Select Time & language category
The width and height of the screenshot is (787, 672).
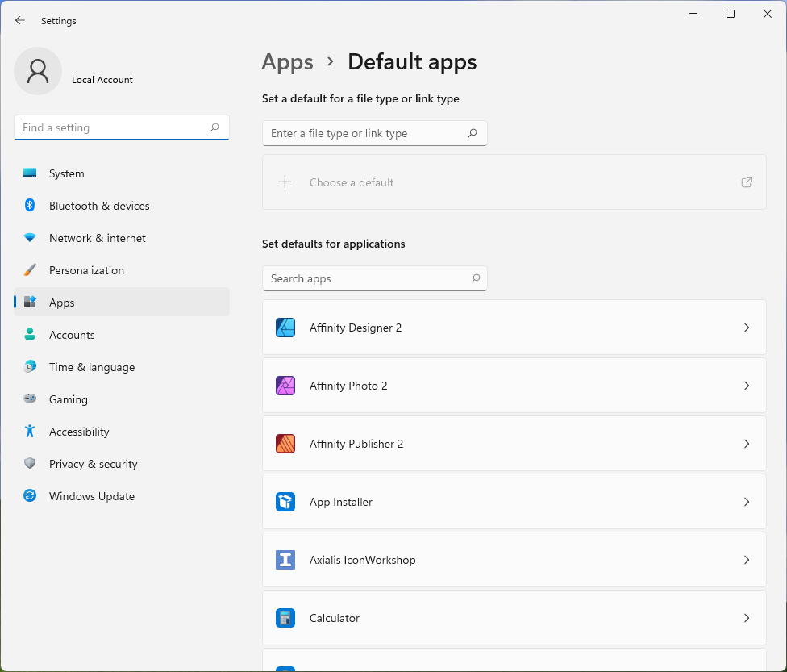122,366
